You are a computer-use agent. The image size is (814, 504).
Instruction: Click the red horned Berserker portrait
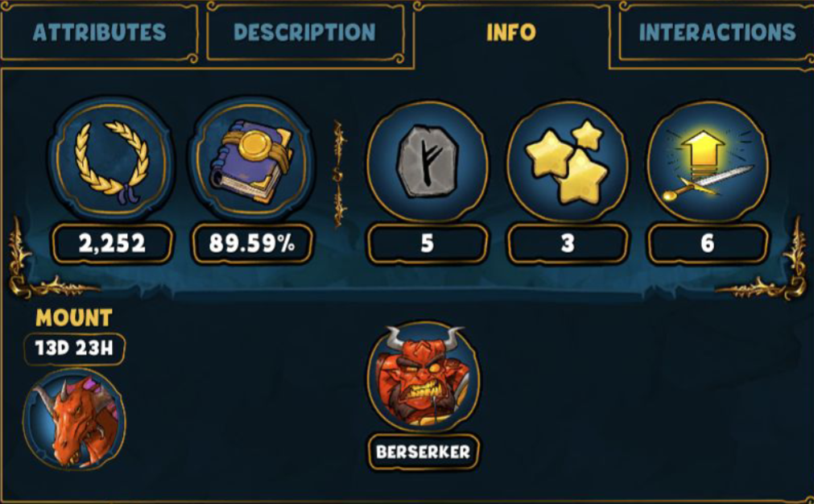[x=423, y=378]
